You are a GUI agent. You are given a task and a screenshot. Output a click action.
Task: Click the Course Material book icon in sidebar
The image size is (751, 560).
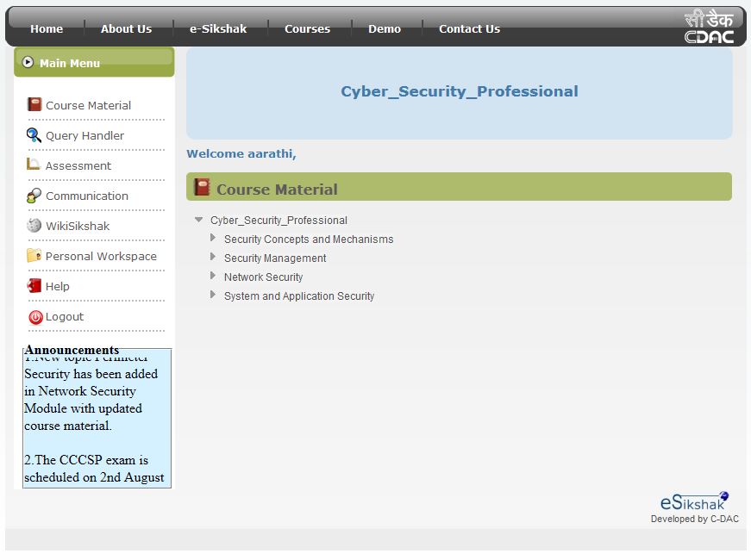[x=34, y=104]
